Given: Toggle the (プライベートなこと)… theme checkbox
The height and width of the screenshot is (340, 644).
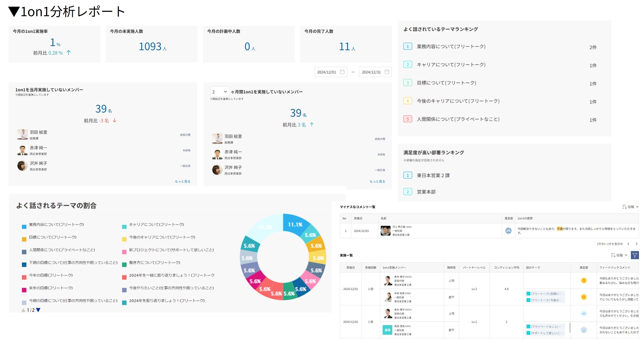Looking at the screenshot, I should pos(528,327).
